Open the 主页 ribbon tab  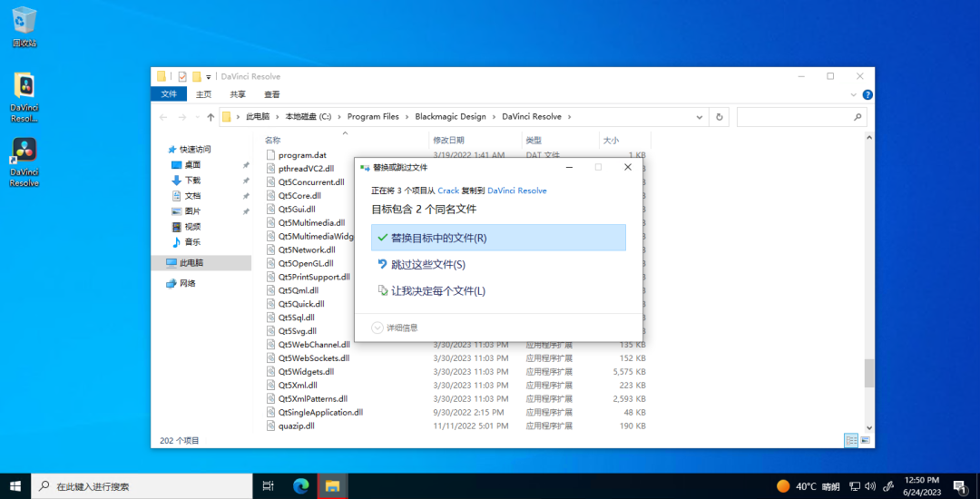(x=203, y=94)
